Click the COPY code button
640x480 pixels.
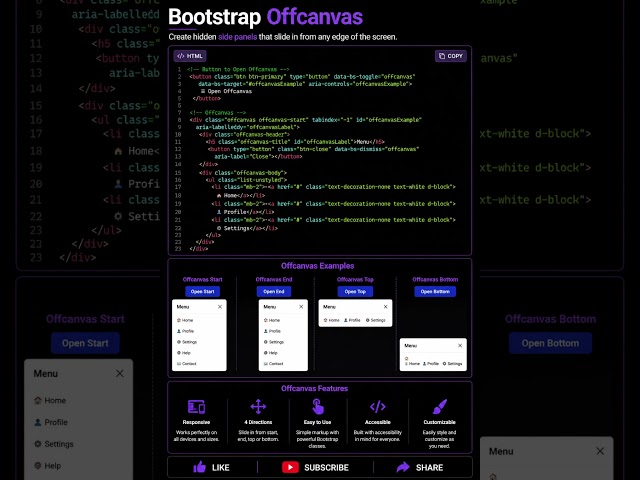451,56
